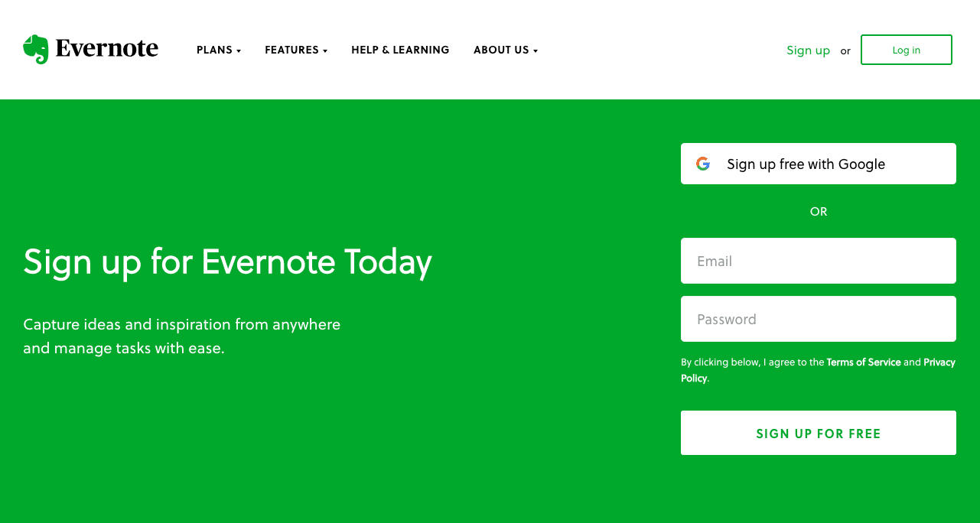
Task: Go to Help & Learning
Action: 400,50
